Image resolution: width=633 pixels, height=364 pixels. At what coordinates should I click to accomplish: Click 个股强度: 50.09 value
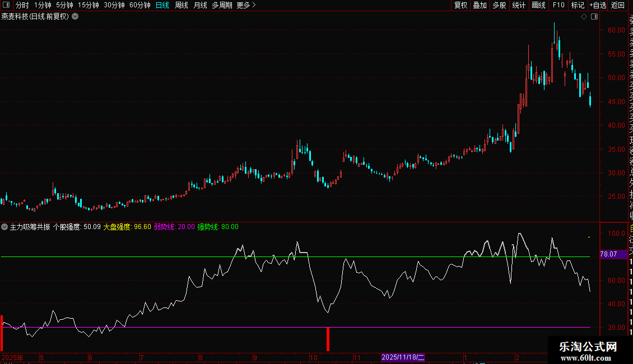pos(77,227)
